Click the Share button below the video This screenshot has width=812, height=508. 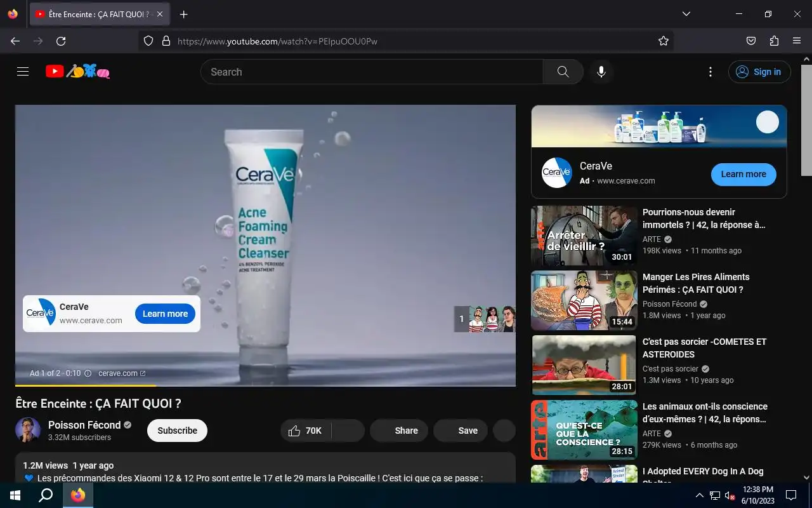[x=399, y=431]
